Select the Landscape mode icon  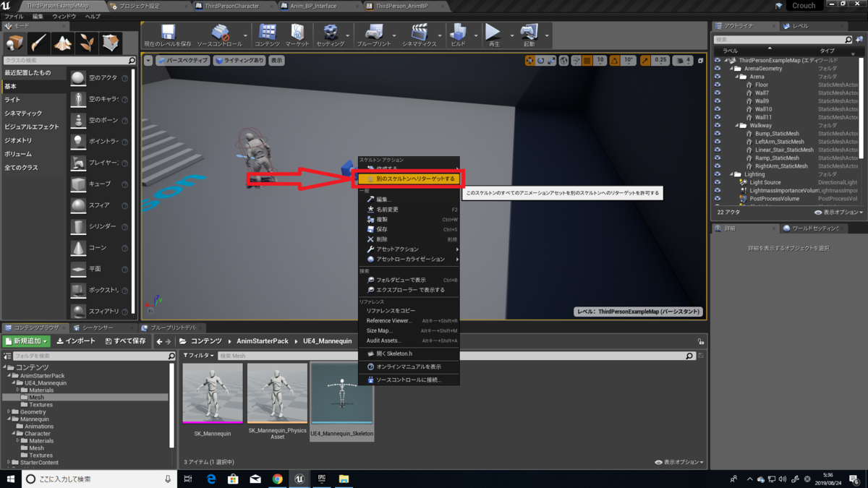click(x=63, y=43)
